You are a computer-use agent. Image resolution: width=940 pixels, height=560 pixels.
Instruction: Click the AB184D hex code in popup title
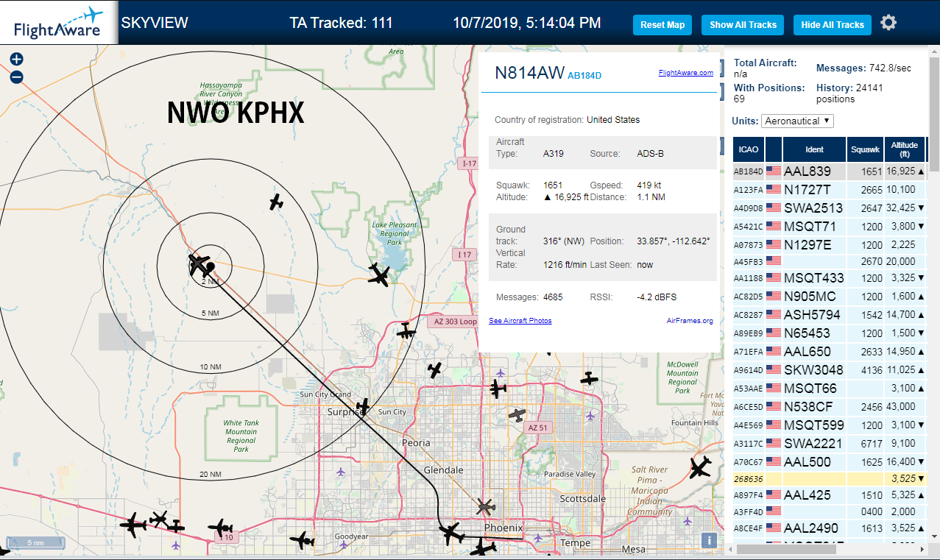[584, 75]
